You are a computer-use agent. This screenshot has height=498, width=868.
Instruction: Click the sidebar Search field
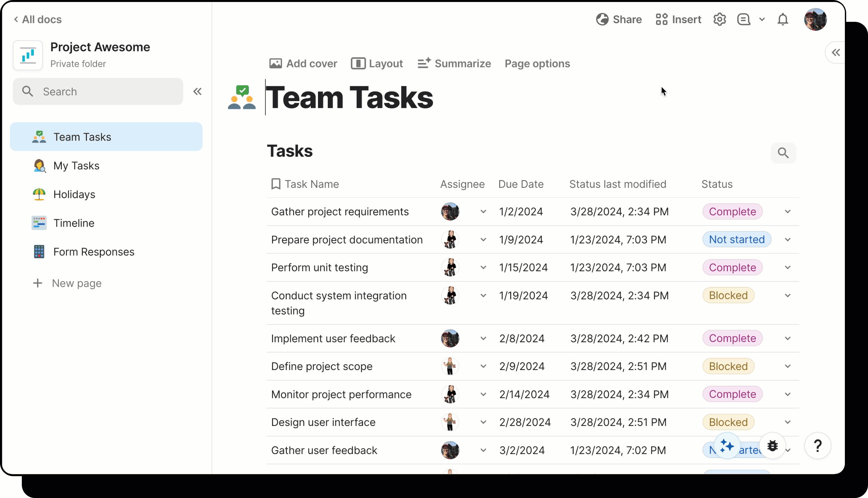98,91
